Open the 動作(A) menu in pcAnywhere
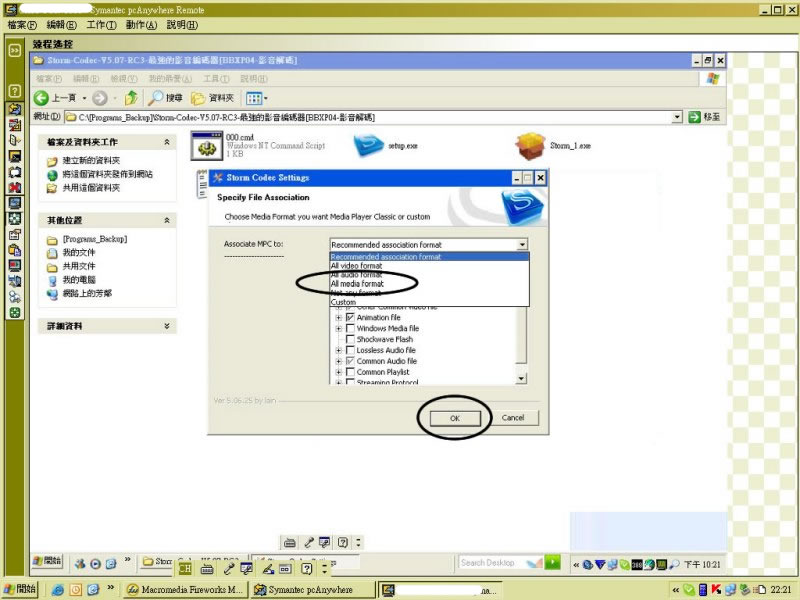The image size is (800, 600). point(141,24)
